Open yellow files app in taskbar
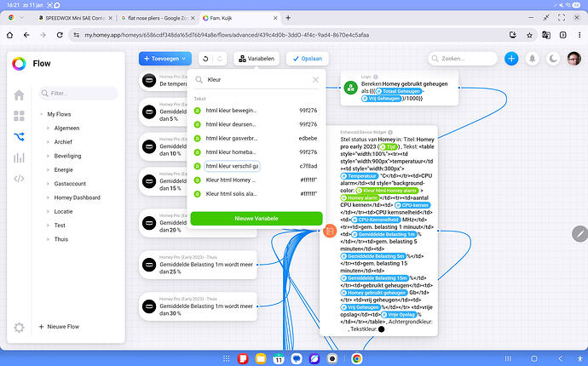 [x=261, y=358]
